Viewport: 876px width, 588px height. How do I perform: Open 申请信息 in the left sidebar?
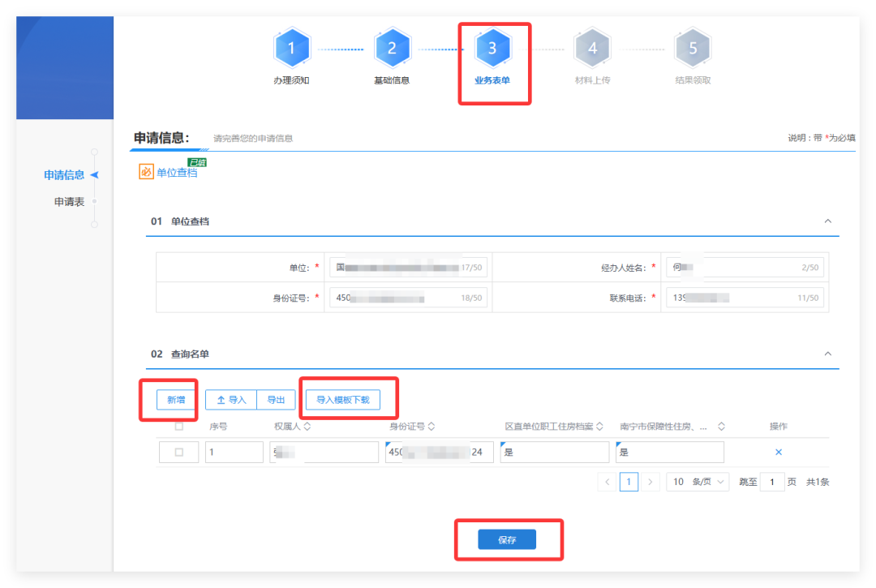click(64, 175)
